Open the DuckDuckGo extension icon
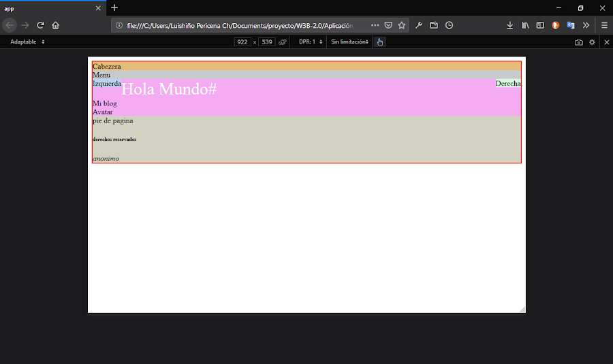 (x=556, y=25)
